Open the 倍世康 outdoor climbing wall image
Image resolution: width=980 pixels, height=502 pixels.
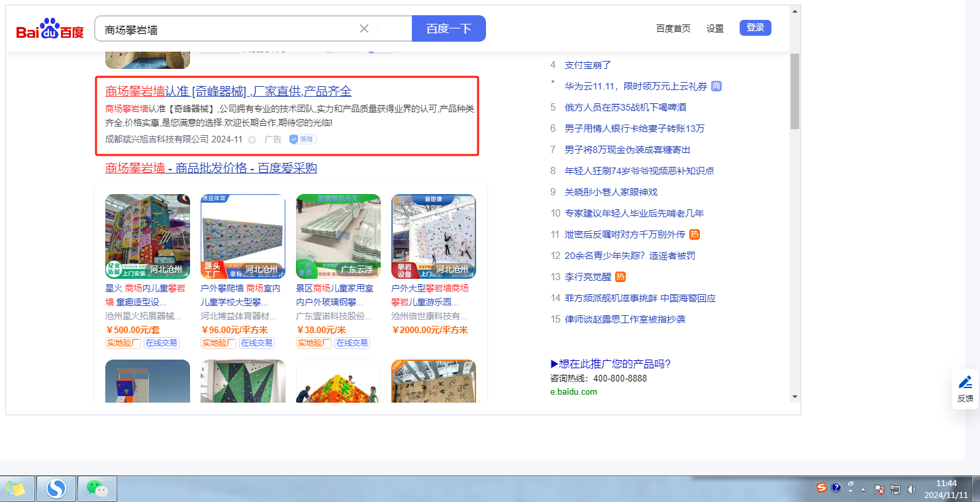tap(434, 236)
